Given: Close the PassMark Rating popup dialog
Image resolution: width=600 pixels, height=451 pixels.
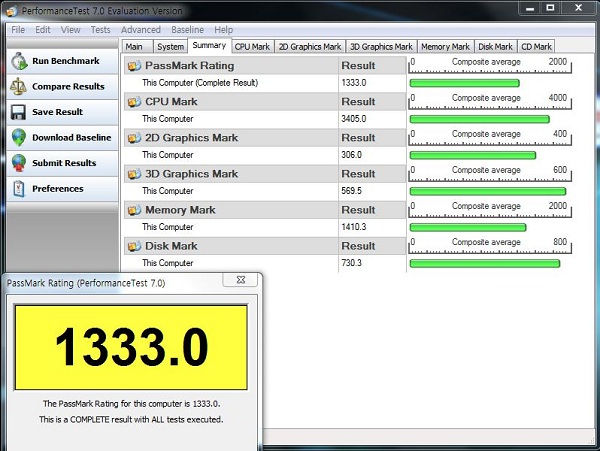Looking at the screenshot, I should 241,280.
